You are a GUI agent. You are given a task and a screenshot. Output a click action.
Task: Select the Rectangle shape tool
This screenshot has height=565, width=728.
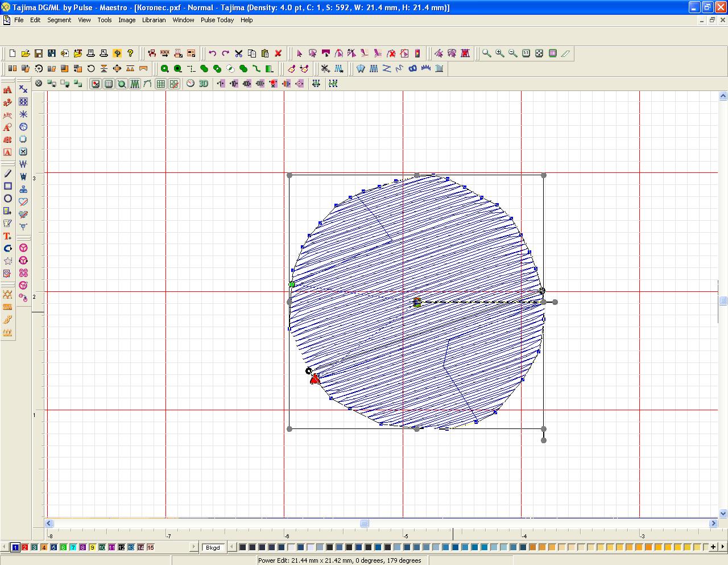pos(8,186)
